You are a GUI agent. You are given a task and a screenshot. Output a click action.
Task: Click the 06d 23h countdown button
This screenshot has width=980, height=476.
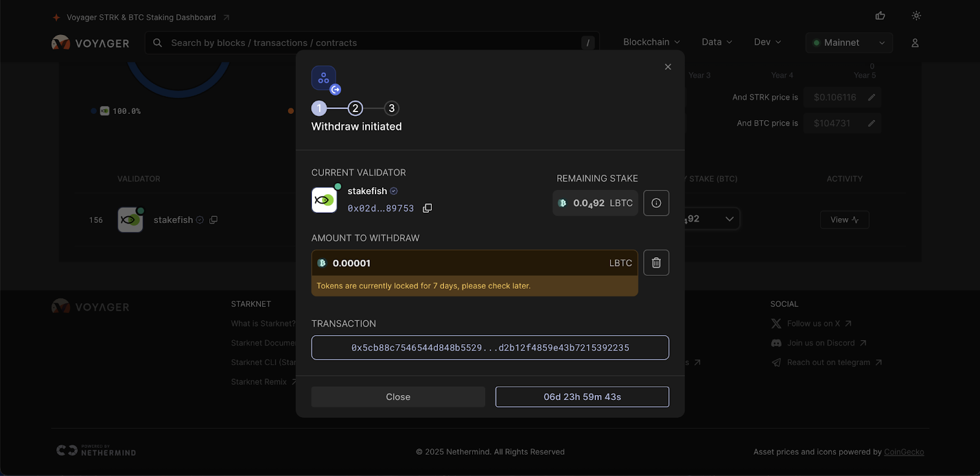(x=582, y=397)
